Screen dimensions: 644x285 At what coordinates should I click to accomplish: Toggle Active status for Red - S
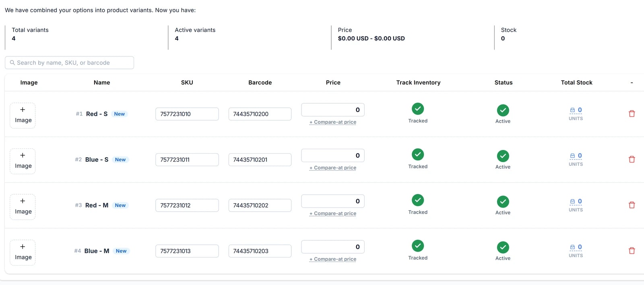503,110
